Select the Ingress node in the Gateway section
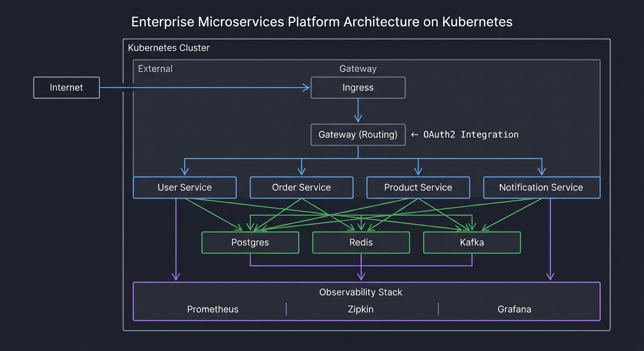Screen dimensions: 644x351 point(358,87)
